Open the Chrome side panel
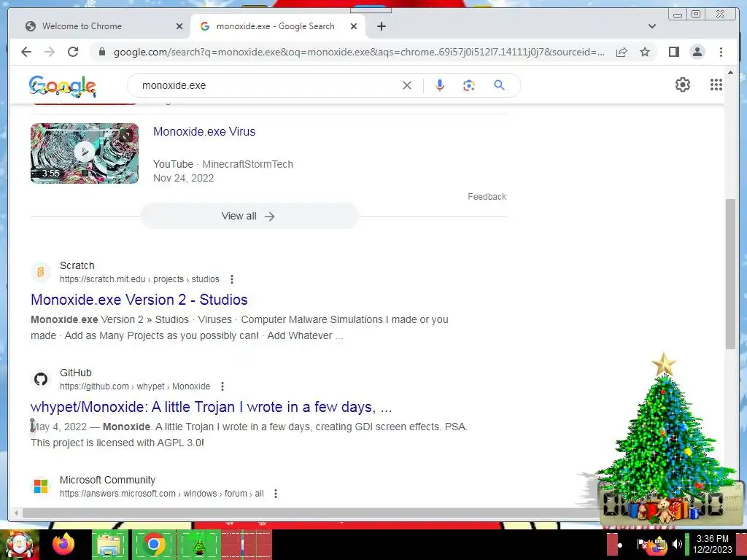747x560 pixels. [673, 52]
